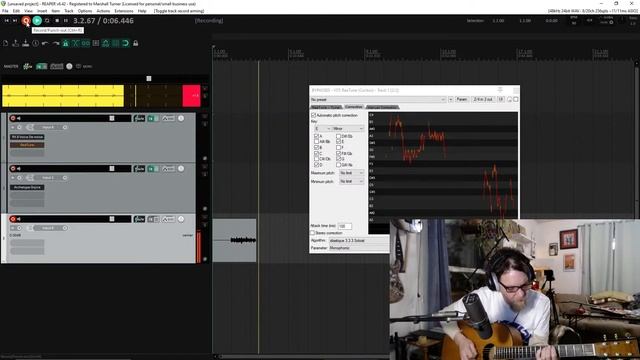Open the Actions menu

[103, 11]
